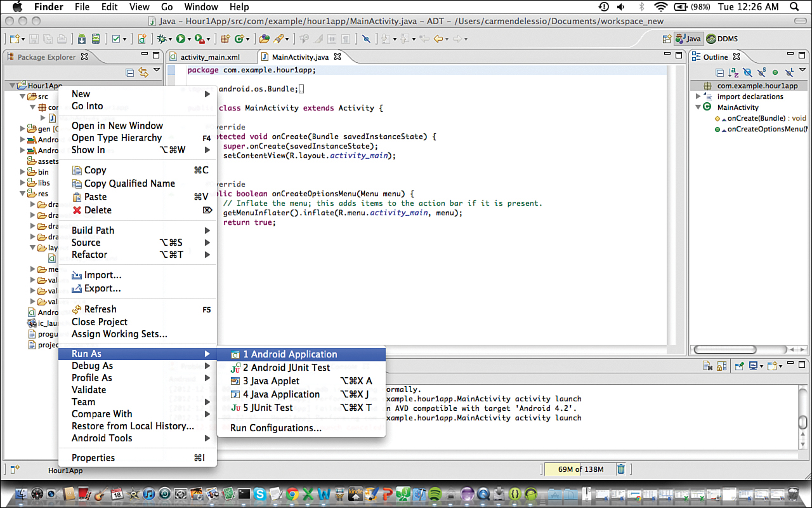Screen dimensions: 812x508
Task: Click the Spotify icon in the Dock
Action: pyautogui.click(x=435, y=494)
